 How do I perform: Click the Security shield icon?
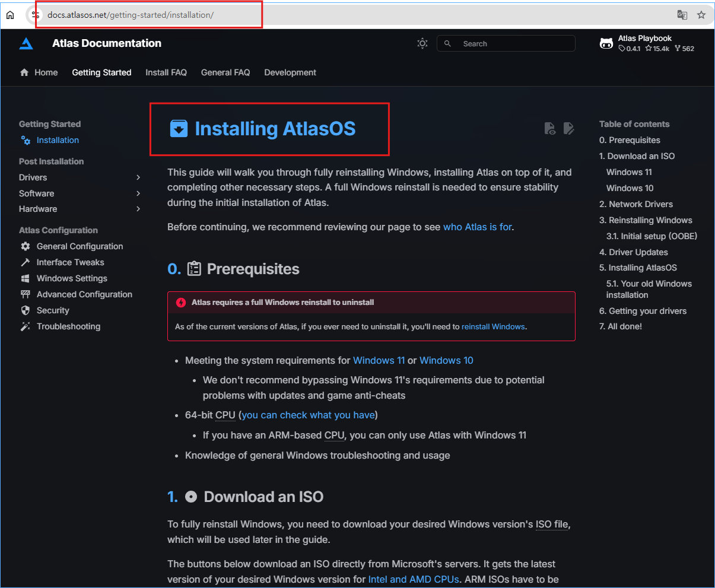(x=25, y=310)
